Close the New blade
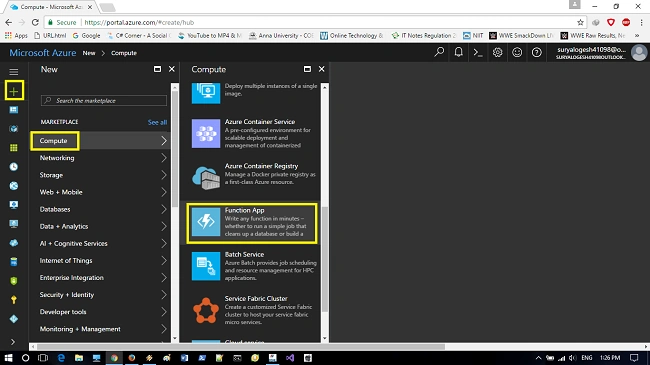This screenshot has height=365, width=650. (172, 69)
